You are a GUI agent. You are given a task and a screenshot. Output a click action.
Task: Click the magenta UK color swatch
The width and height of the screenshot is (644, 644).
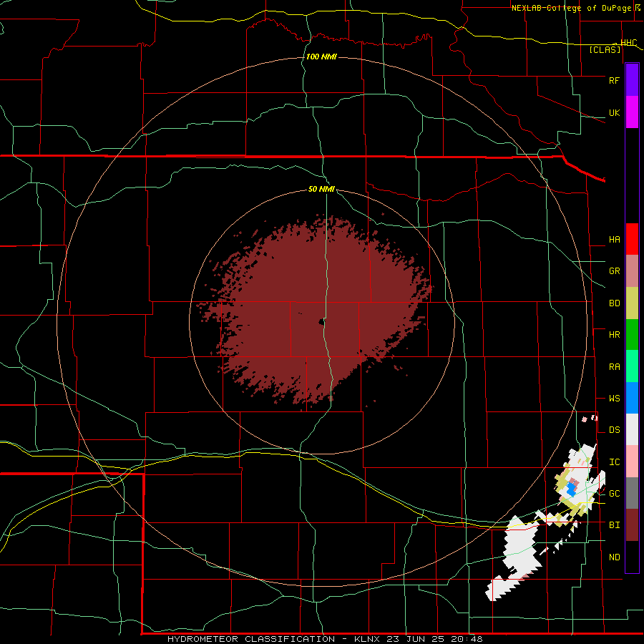[632, 112]
